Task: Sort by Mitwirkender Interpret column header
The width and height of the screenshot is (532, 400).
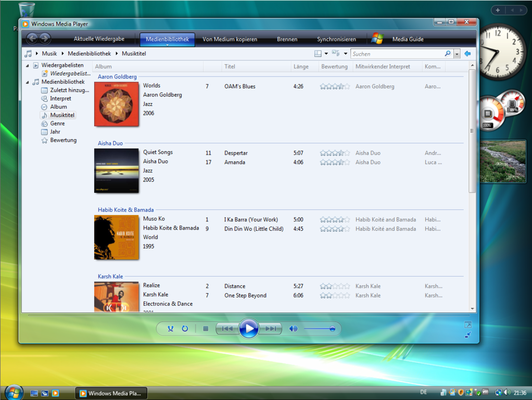Action: coord(382,66)
